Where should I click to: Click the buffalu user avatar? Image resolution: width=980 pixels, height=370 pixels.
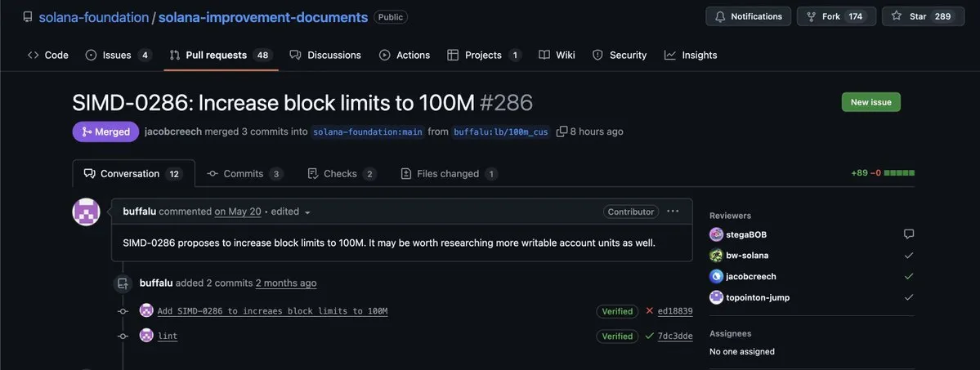(87, 212)
